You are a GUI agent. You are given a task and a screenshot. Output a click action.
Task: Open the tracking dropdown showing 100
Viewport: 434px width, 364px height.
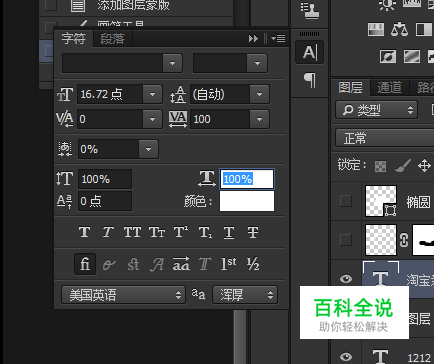(259, 119)
